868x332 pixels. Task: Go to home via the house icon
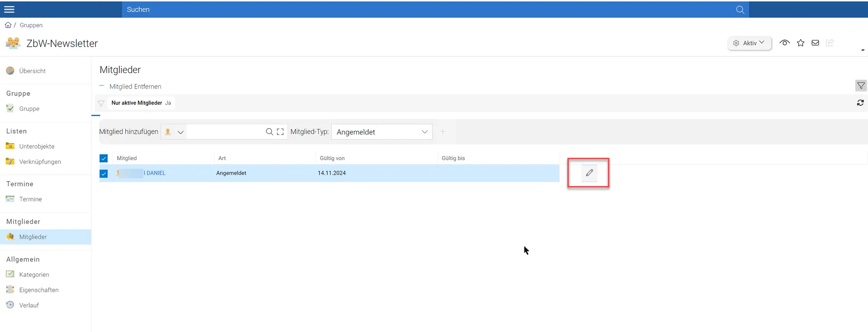pyautogui.click(x=8, y=25)
